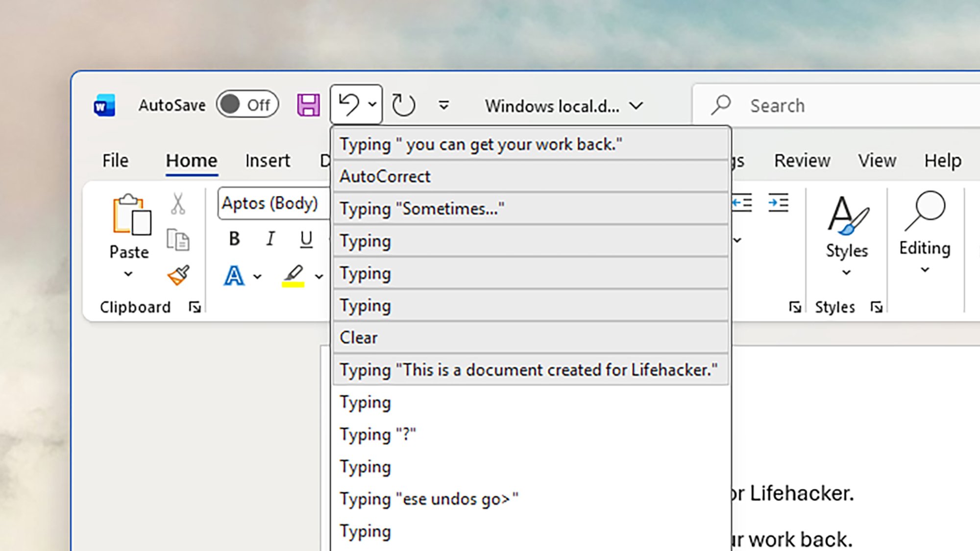Toggle Italic formatting
Image resolution: width=980 pixels, height=551 pixels.
(270, 239)
